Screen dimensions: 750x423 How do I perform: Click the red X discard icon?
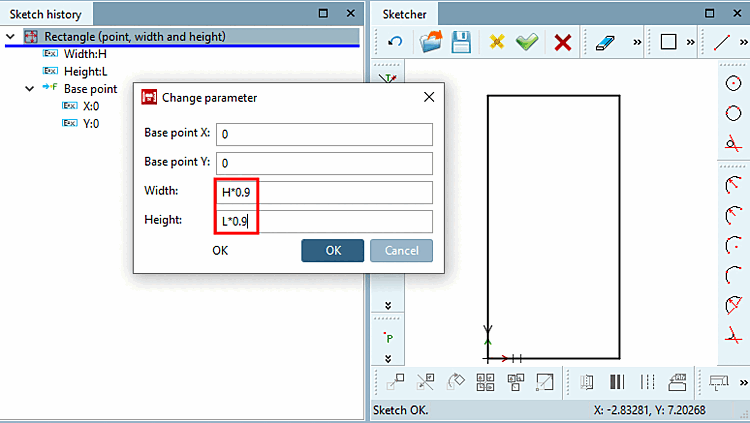(x=562, y=42)
